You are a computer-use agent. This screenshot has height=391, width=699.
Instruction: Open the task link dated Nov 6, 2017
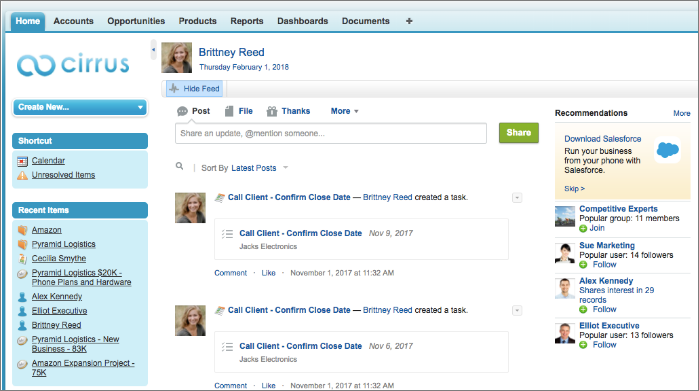coord(300,346)
